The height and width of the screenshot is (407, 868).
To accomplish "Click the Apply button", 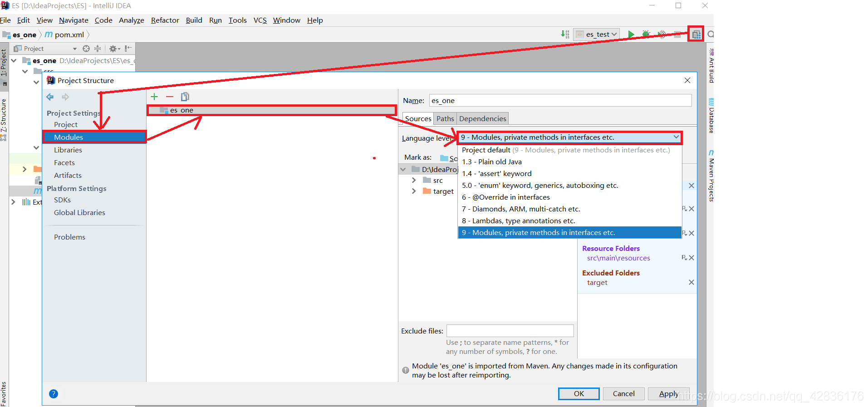I will pyautogui.click(x=668, y=393).
